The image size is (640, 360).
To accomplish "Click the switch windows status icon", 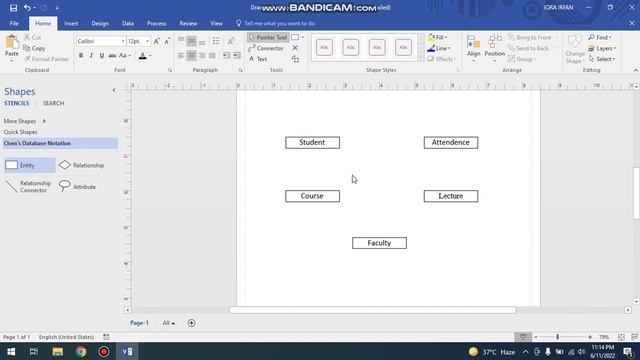I will [634, 337].
